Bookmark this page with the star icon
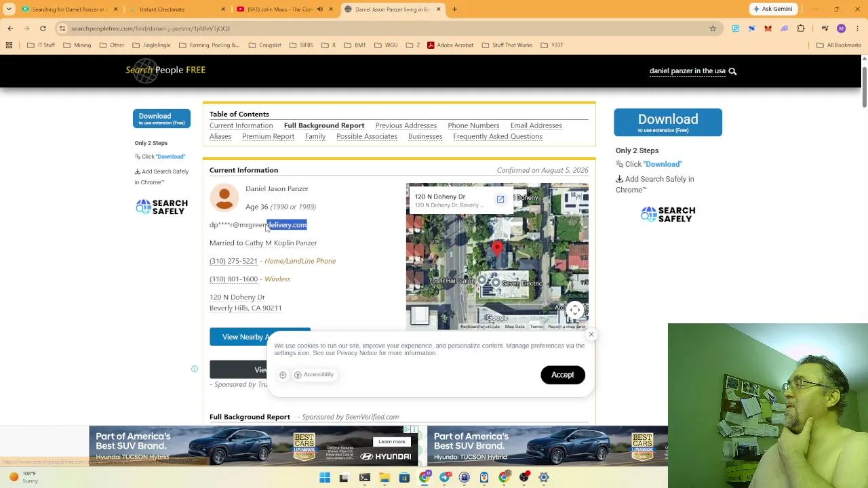868x488 pixels. coord(713,28)
